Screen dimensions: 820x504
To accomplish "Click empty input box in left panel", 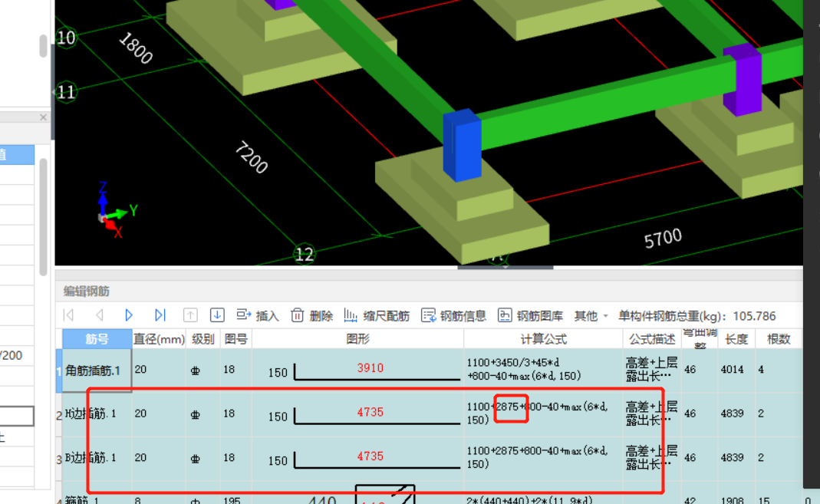I will 17,417.
